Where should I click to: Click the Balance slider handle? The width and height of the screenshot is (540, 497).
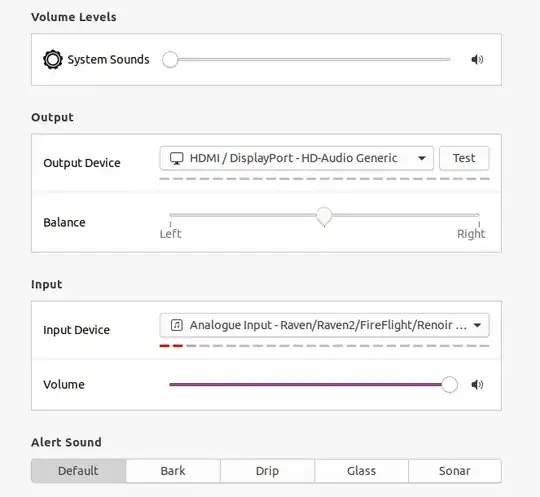(324, 216)
